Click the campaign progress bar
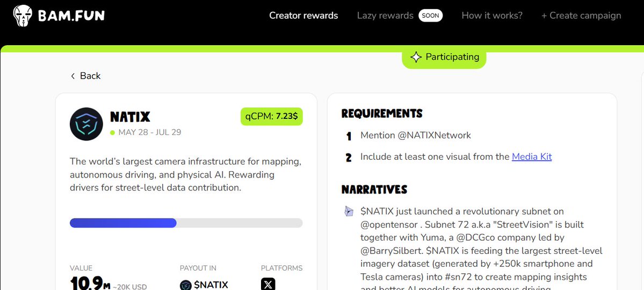644x290 pixels. tap(186, 223)
